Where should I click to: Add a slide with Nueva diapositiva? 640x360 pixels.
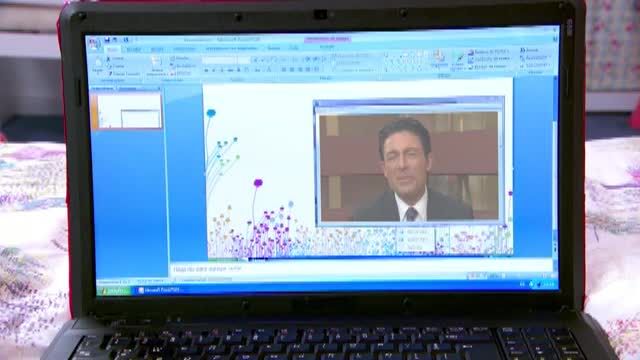click(156, 67)
